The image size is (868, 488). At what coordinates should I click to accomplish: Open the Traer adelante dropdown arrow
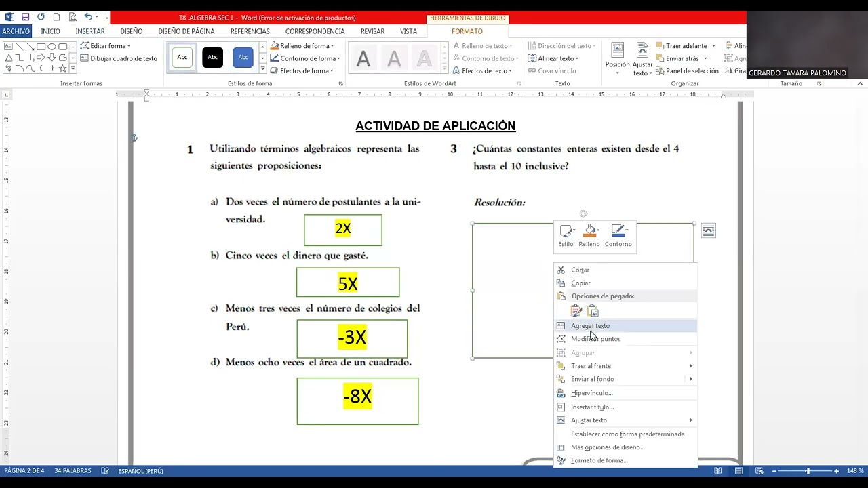pos(713,46)
